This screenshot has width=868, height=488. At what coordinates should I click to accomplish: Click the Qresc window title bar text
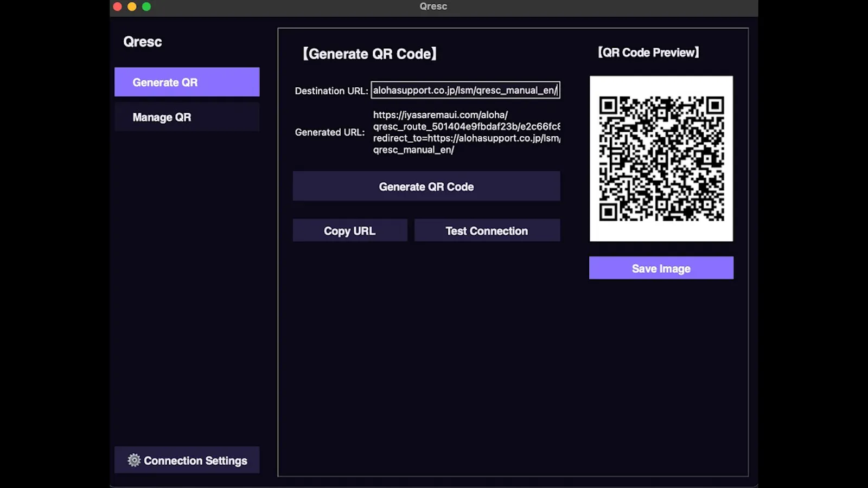433,7
